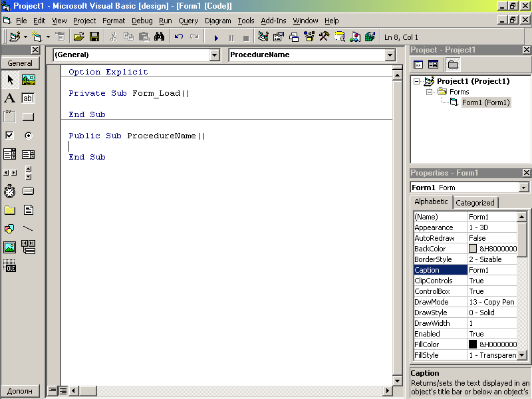
Task: Open the File menu
Action: [x=21, y=21]
